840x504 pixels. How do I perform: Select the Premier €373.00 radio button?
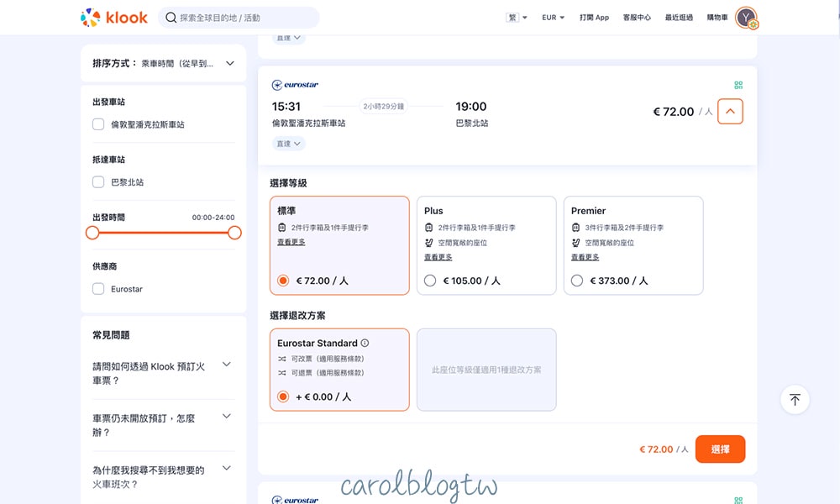coord(576,281)
